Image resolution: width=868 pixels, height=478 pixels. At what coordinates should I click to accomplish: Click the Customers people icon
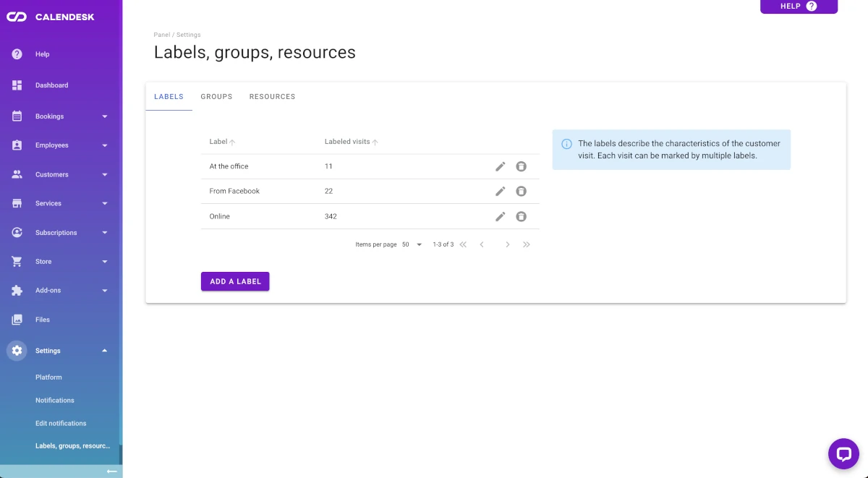point(17,174)
